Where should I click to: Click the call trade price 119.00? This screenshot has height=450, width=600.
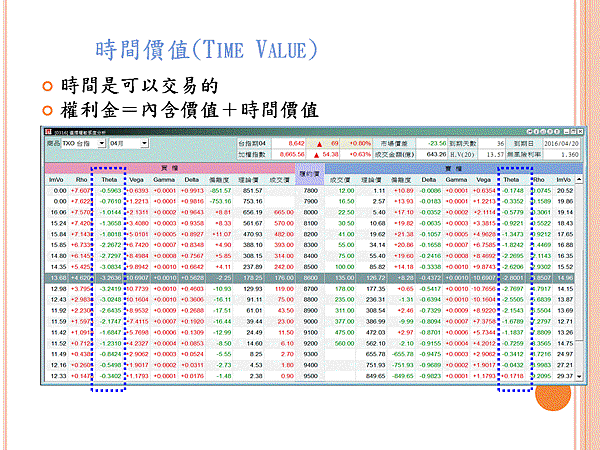[284, 289]
